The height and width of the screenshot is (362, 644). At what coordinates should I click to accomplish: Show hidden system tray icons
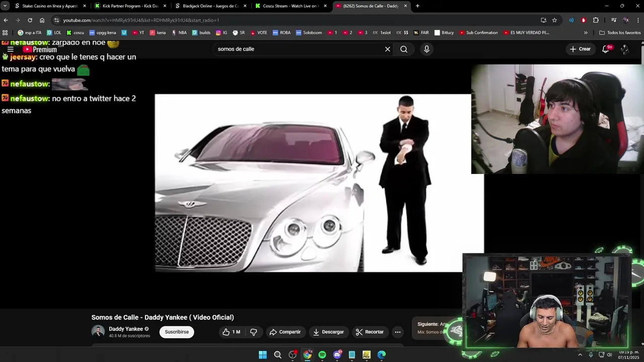click(580, 355)
